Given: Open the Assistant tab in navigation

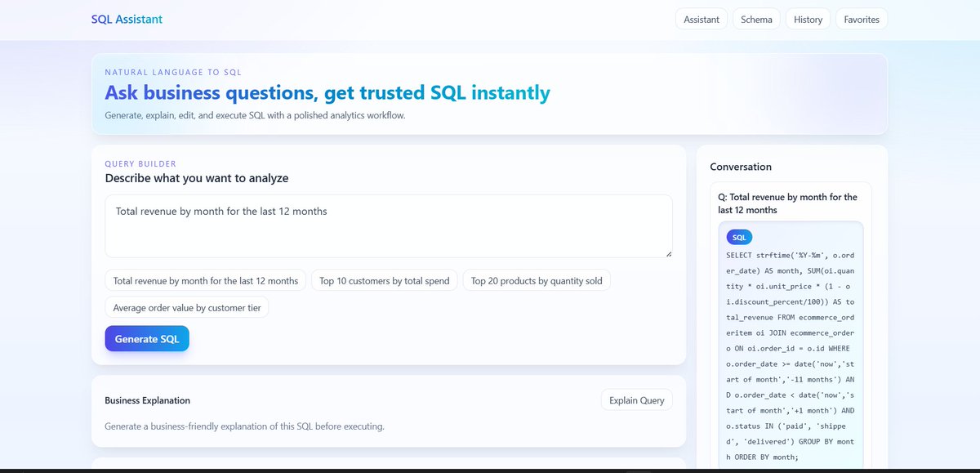Looking at the screenshot, I should pos(702,19).
